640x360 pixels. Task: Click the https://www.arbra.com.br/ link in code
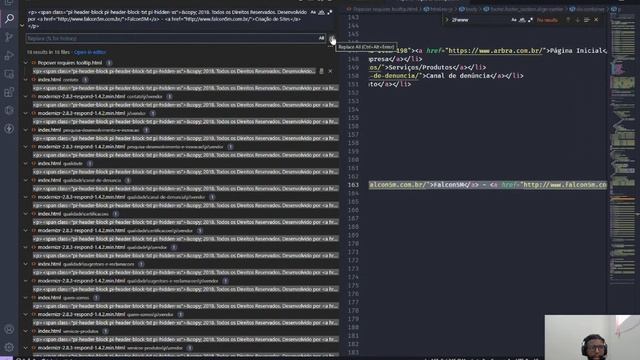pos(496,51)
